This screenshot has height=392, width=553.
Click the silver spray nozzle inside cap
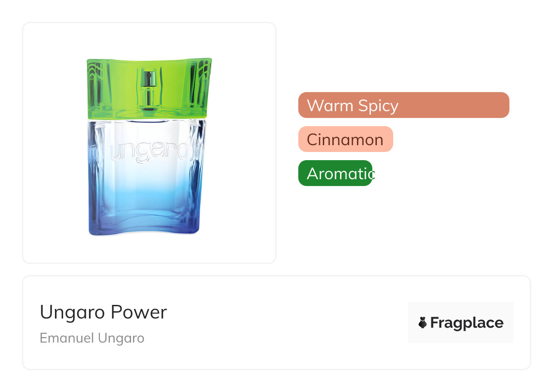coord(148,88)
